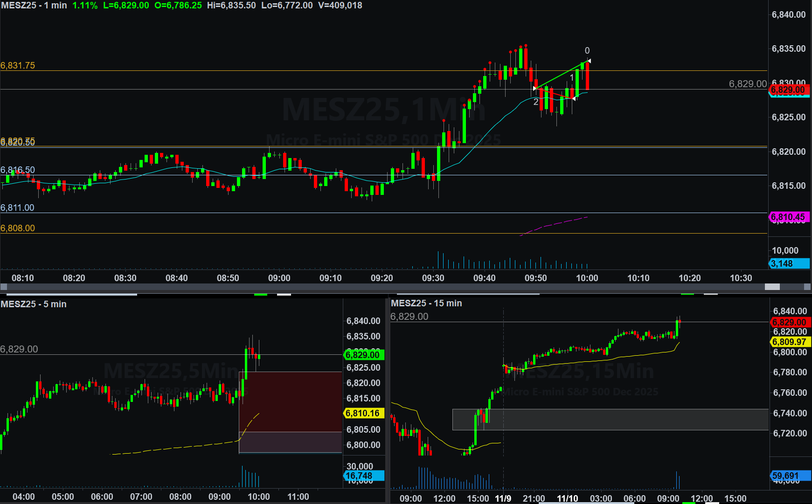The width and height of the screenshot is (812, 504).
Task: Click magenta 6,810.45 price tag on 1-min axis
Action: 789,217
